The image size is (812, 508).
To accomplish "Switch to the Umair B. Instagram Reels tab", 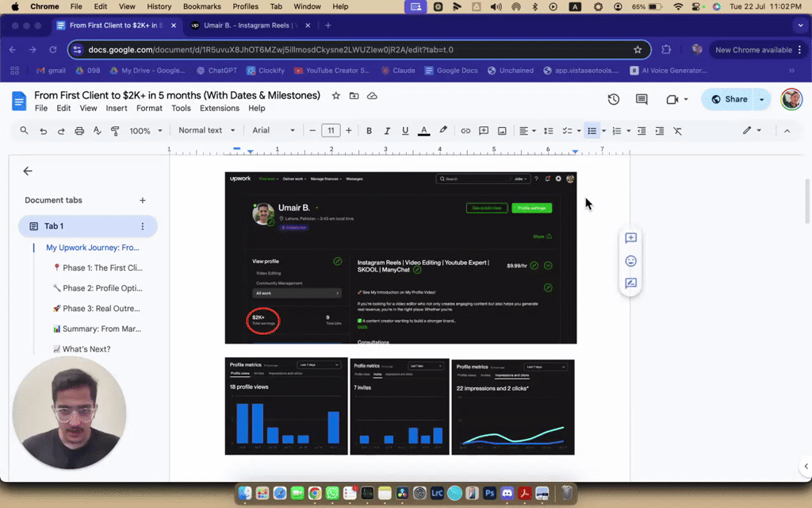I will 250,25.
